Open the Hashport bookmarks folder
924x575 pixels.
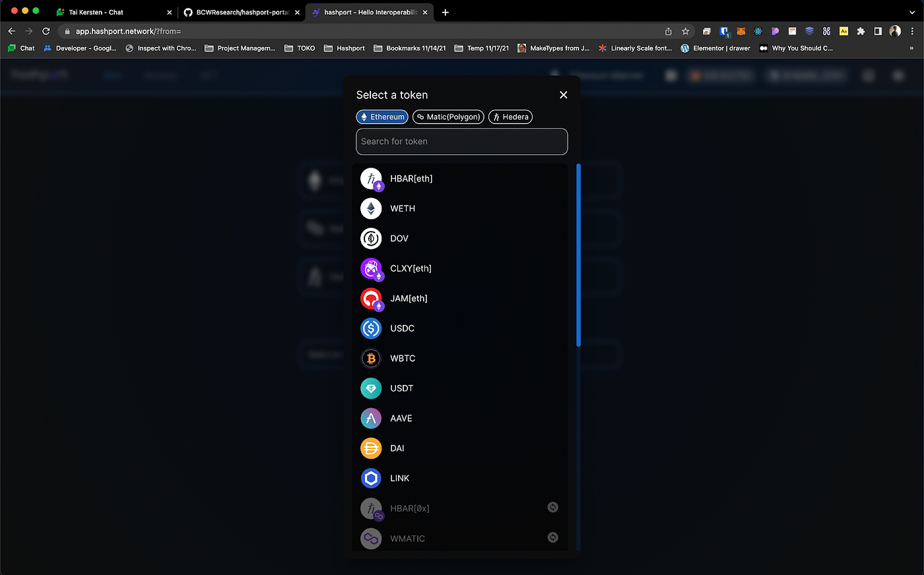click(344, 48)
